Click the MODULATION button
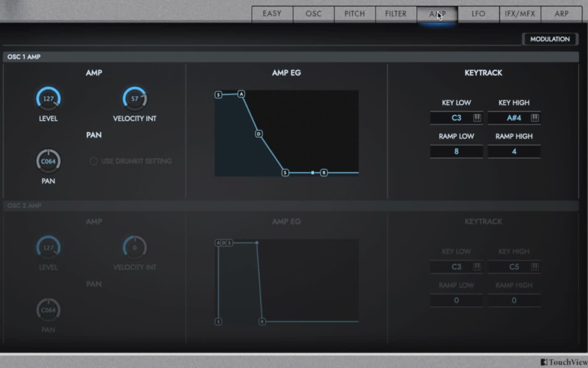The width and height of the screenshot is (588, 368). 550,39
